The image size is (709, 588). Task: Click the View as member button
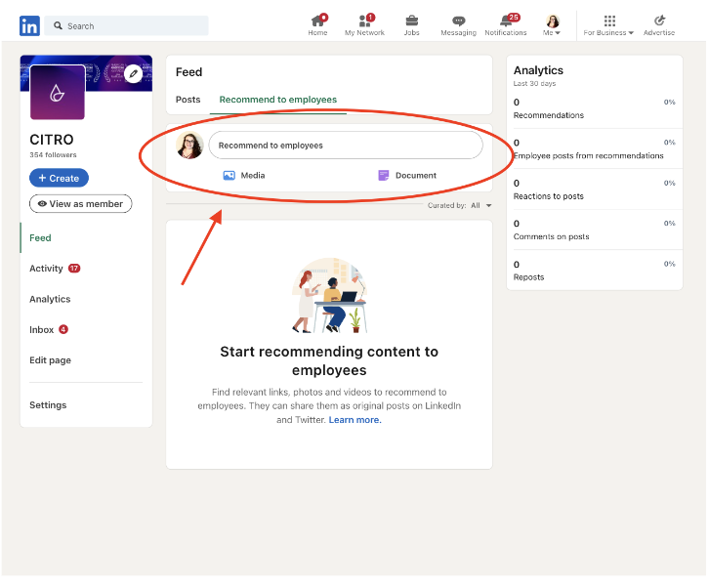point(80,204)
